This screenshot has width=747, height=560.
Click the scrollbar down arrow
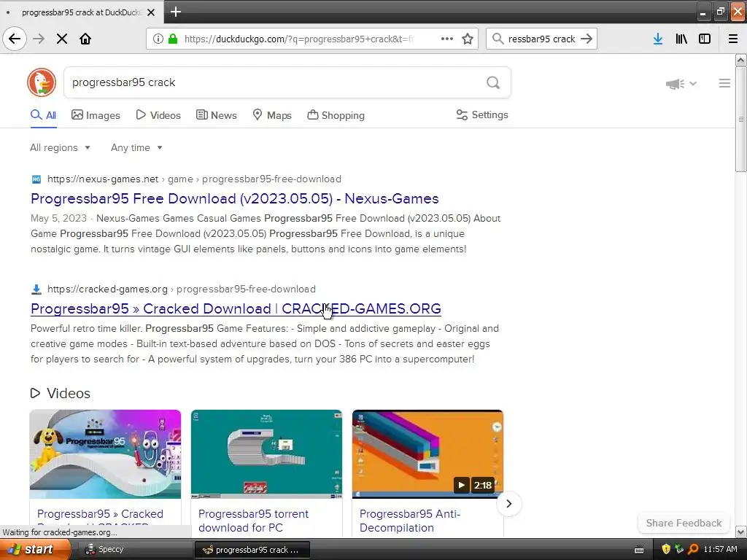[x=741, y=532]
